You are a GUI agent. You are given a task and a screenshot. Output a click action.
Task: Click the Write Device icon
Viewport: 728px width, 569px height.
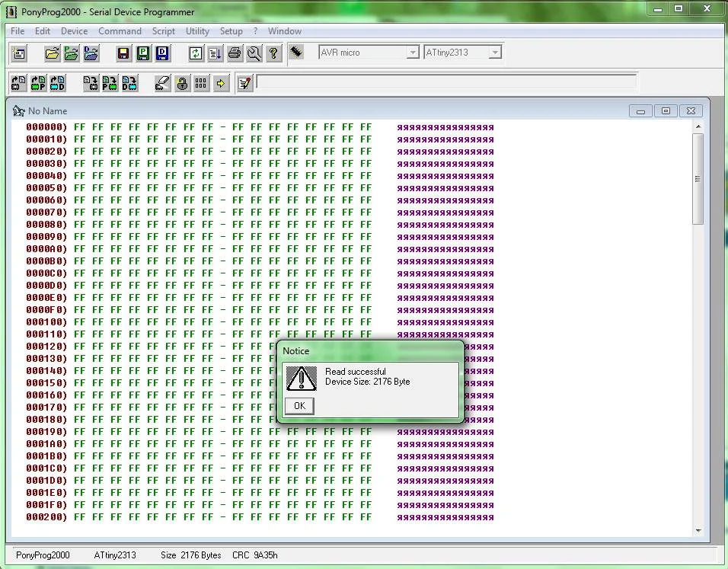point(91,83)
